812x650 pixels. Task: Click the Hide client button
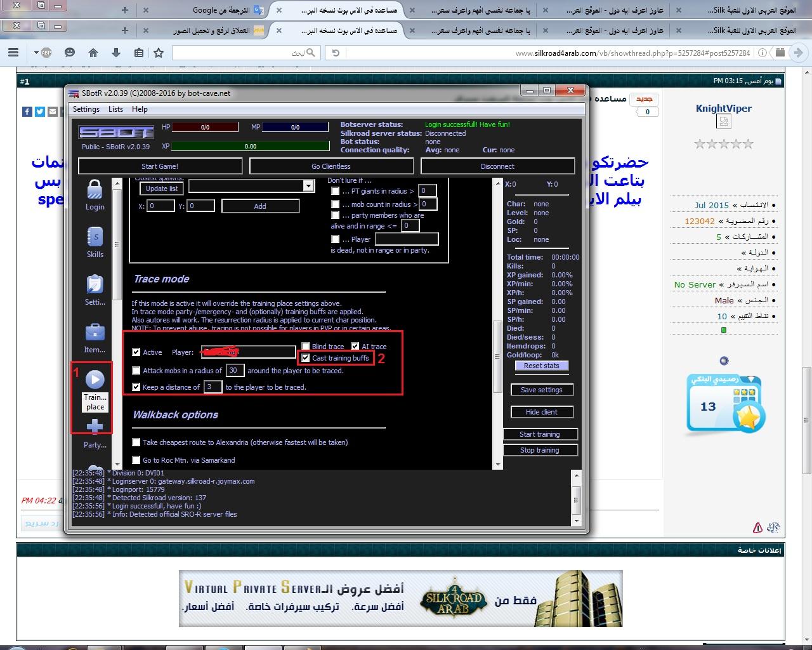[x=541, y=412]
